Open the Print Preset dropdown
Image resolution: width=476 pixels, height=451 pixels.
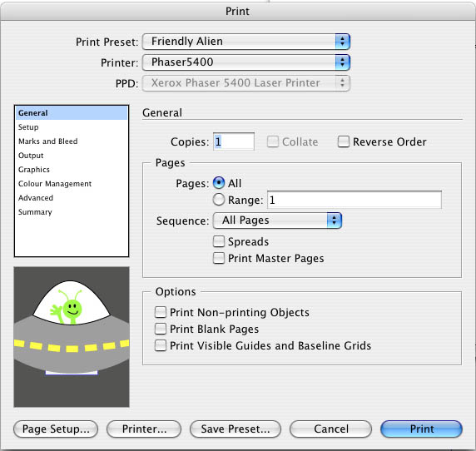coord(246,42)
